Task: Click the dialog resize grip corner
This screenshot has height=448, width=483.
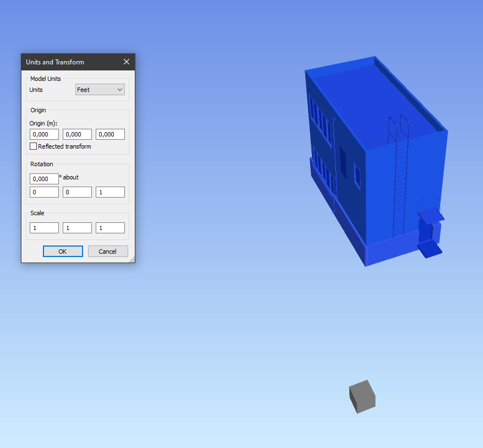Action: [132, 260]
